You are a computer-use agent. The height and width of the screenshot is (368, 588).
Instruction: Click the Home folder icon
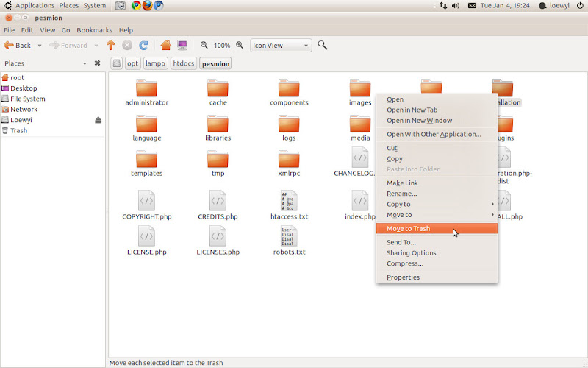pos(165,46)
